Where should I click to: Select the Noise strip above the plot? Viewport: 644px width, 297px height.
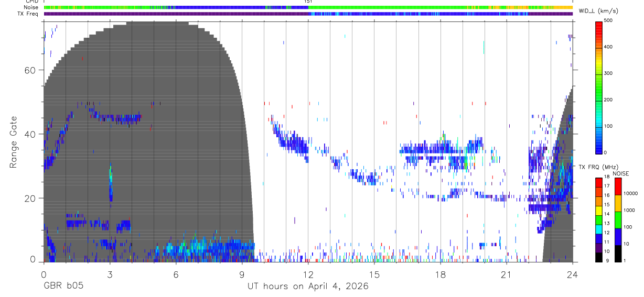coord(308,7)
